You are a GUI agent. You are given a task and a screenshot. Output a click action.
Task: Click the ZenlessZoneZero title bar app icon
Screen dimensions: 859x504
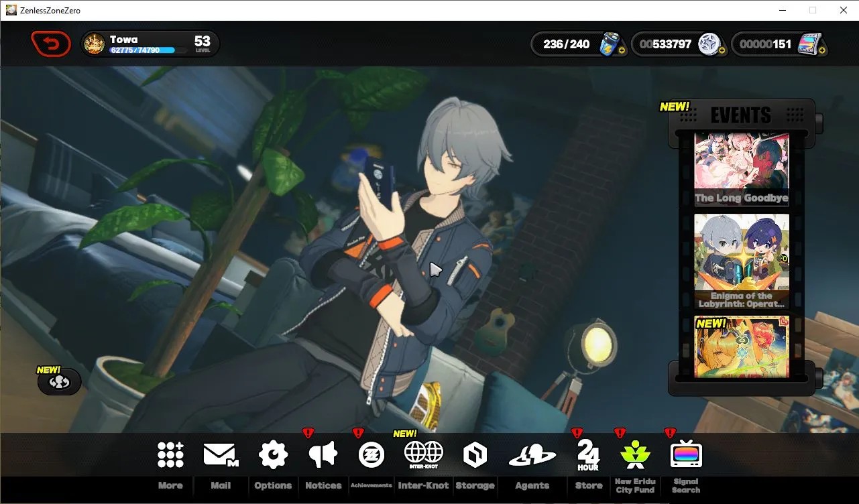pyautogui.click(x=11, y=10)
